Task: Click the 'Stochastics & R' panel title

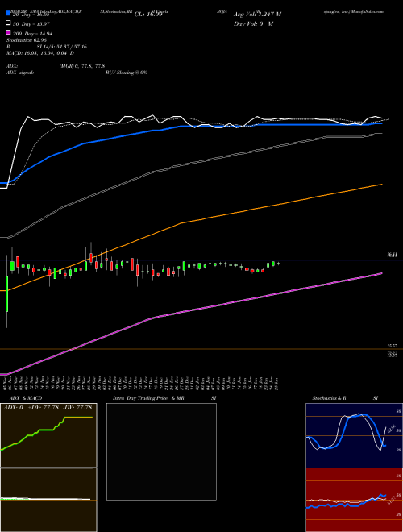Action: [330, 398]
